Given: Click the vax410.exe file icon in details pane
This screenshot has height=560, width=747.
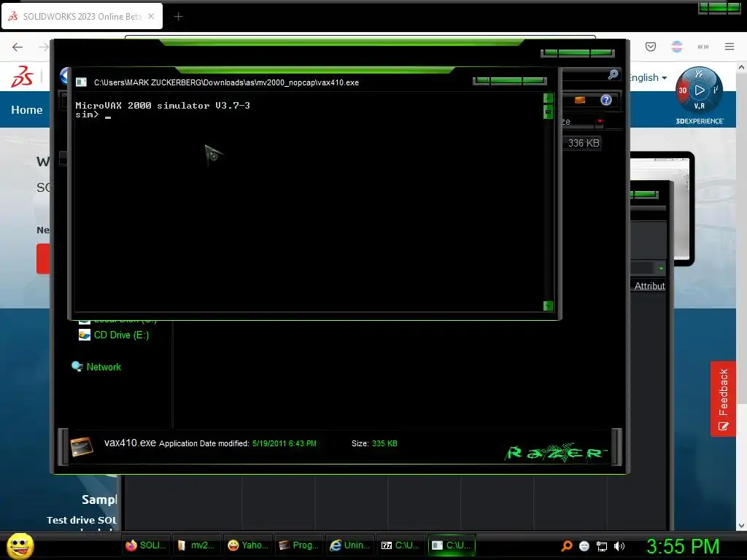Looking at the screenshot, I should 82,446.
